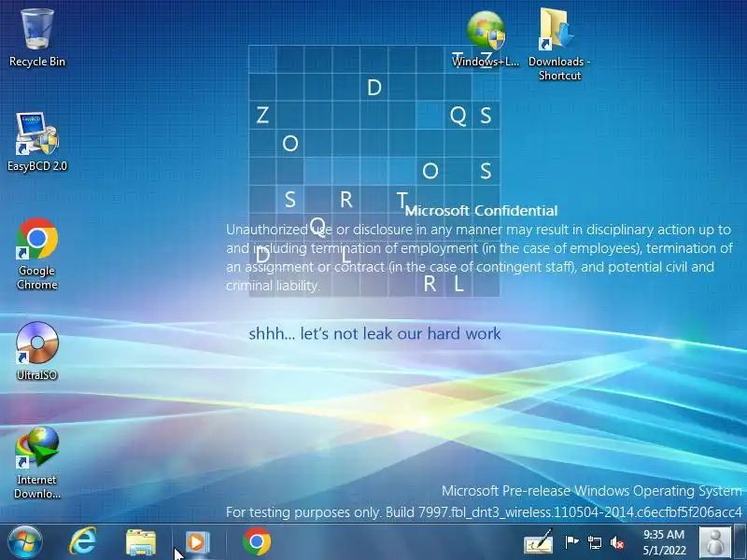Click the D tile in grid's second row

click(x=374, y=87)
